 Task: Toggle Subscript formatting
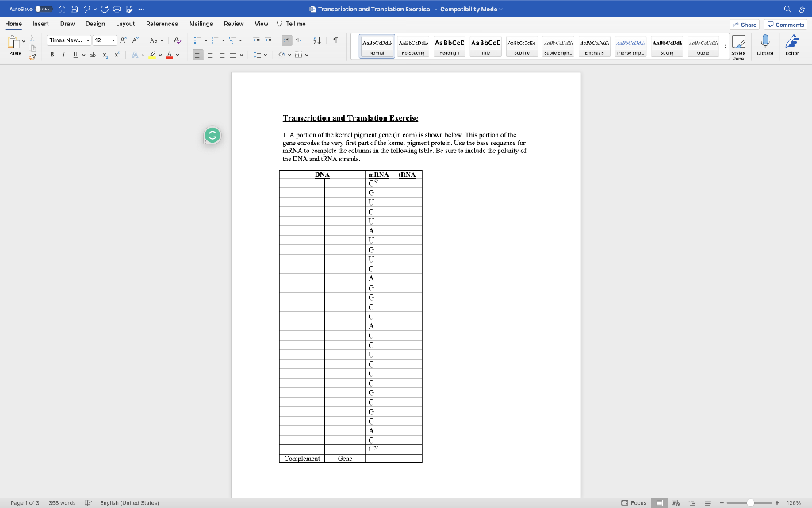[105, 55]
